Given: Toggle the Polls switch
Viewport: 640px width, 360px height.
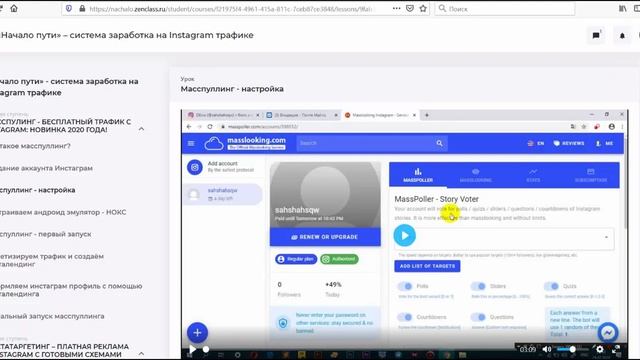Looking at the screenshot, I should (x=405, y=286).
